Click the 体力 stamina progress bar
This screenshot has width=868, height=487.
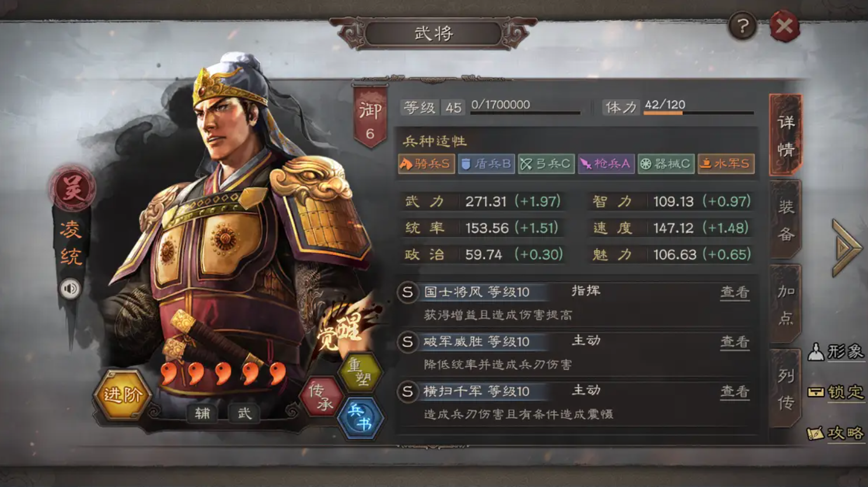click(x=699, y=113)
